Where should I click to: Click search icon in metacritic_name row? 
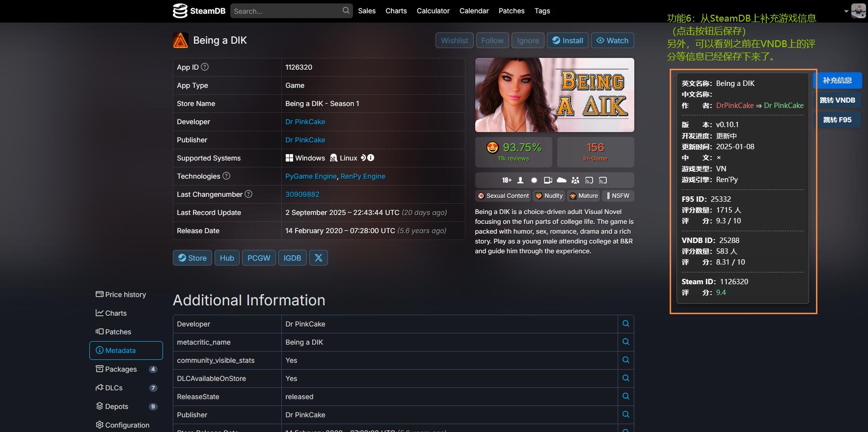coord(625,342)
